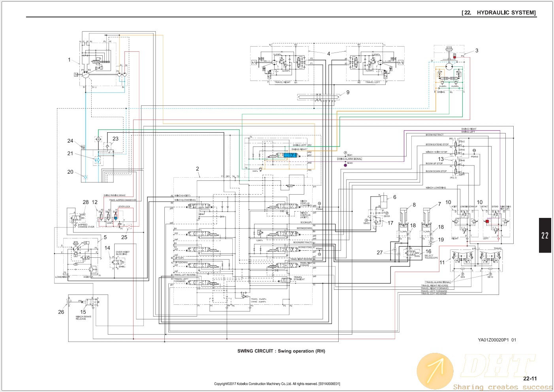
Task: Click the SWING ALARM SIGNAL label
Action: [349, 159]
